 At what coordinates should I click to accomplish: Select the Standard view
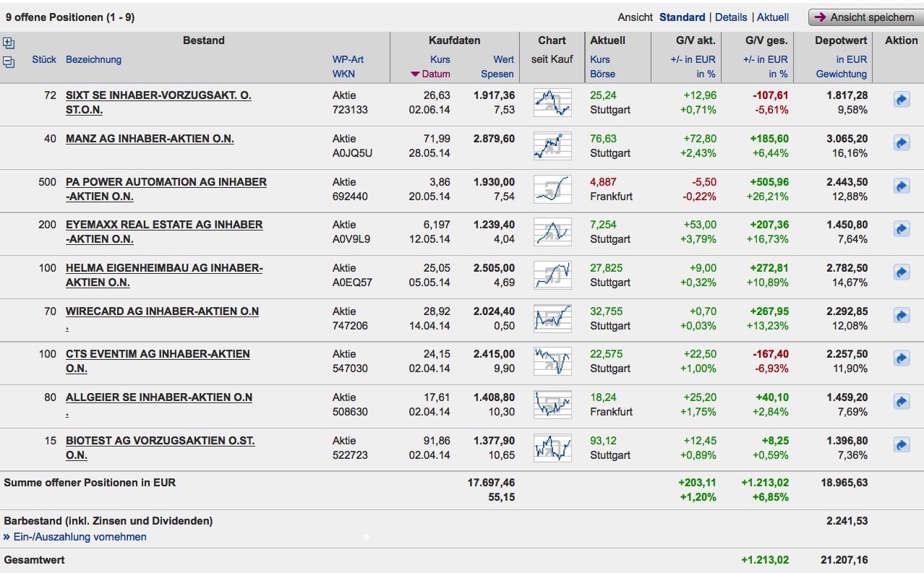[682, 17]
